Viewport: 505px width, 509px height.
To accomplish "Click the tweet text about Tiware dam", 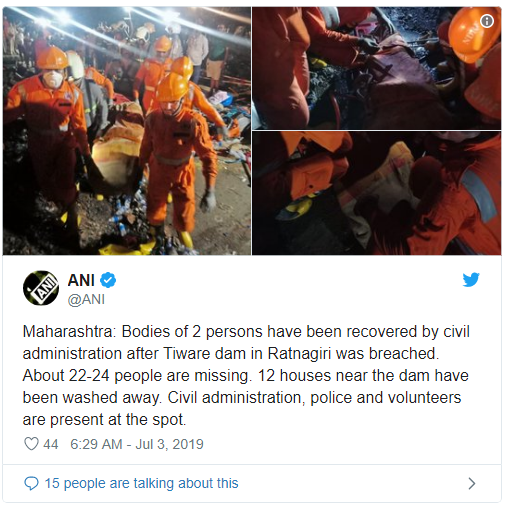I will tap(246, 375).
